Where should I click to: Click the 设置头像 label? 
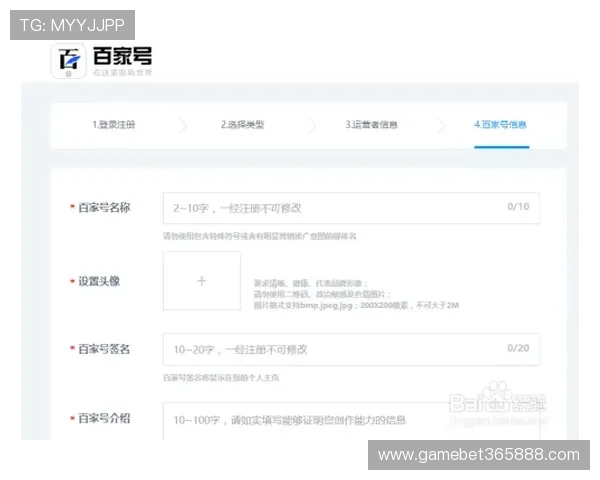(x=99, y=281)
